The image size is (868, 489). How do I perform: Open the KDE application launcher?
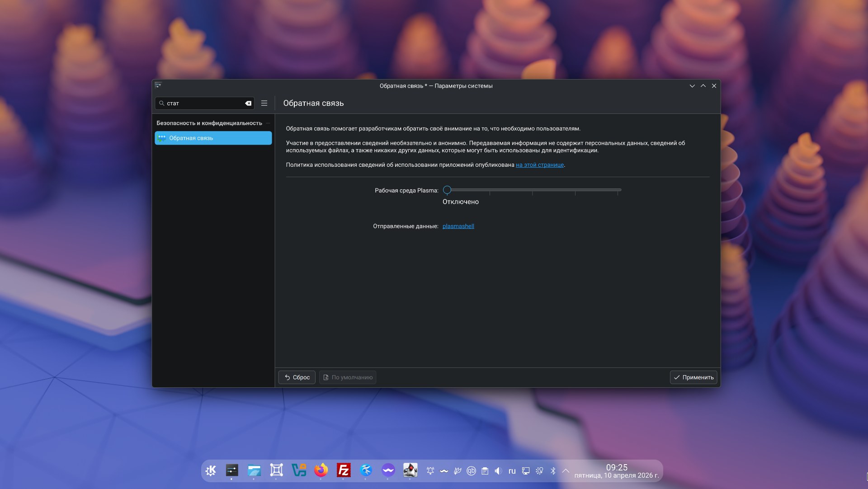pyautogui.click(x=211, y=471)
